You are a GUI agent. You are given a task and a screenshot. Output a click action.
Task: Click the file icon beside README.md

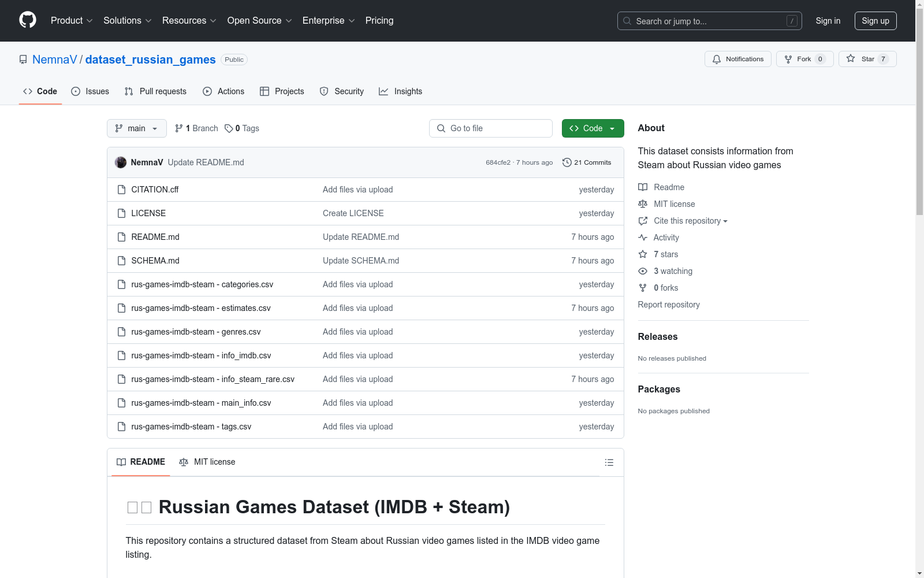pyautogui.click(x=121, y=237)
